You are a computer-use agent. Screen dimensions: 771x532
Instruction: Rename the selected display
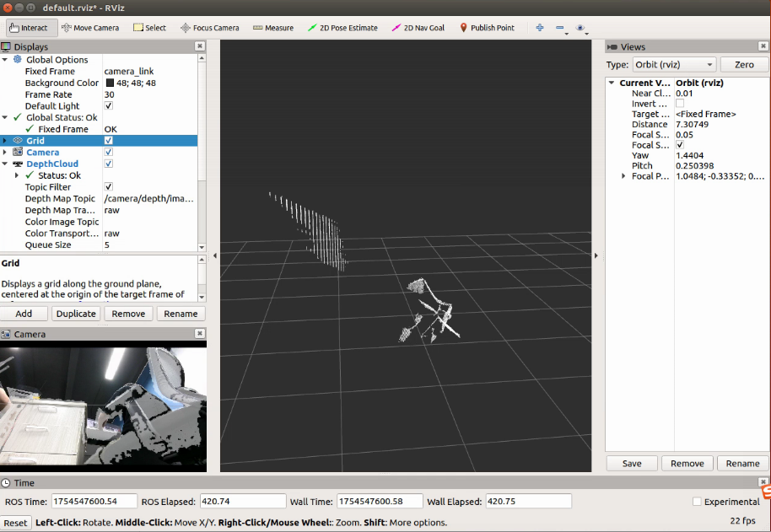coord(181,314)
